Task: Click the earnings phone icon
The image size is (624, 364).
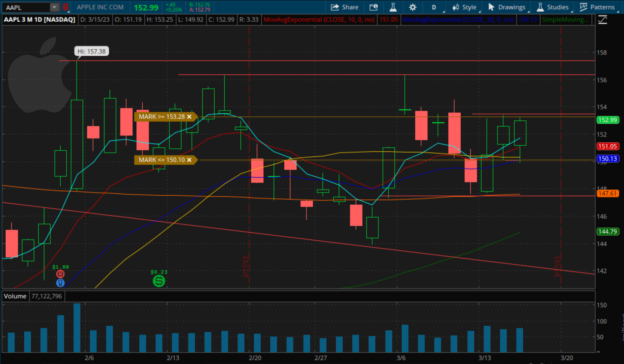Action: 60,274
